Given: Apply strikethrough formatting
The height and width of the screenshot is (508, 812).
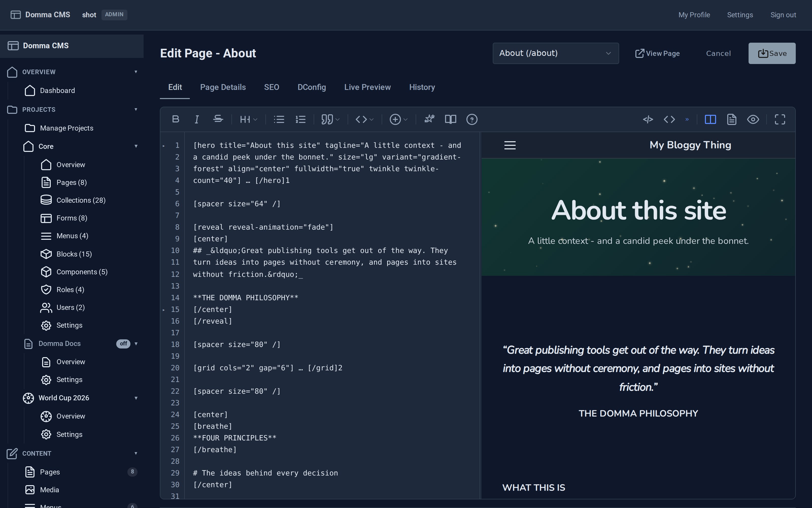Looking at the screenshot, I should click(218, 119).
